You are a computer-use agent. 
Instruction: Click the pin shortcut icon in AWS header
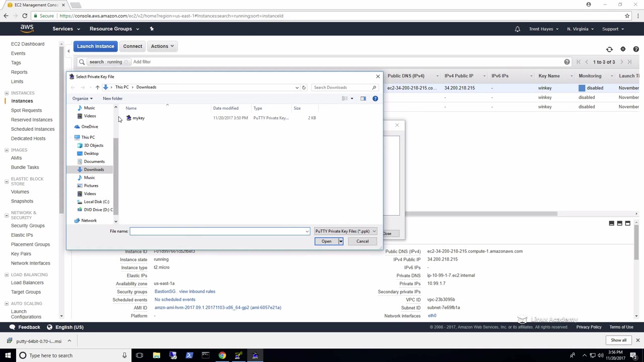(151, 29)
